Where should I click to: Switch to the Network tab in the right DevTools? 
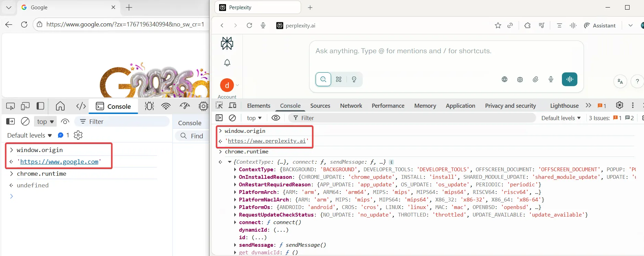pos(351,106)
